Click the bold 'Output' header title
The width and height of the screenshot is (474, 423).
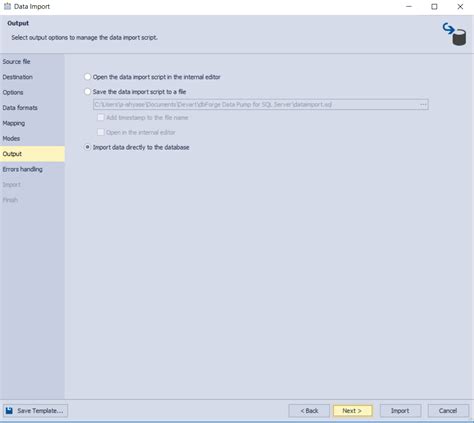click(18, 23)
